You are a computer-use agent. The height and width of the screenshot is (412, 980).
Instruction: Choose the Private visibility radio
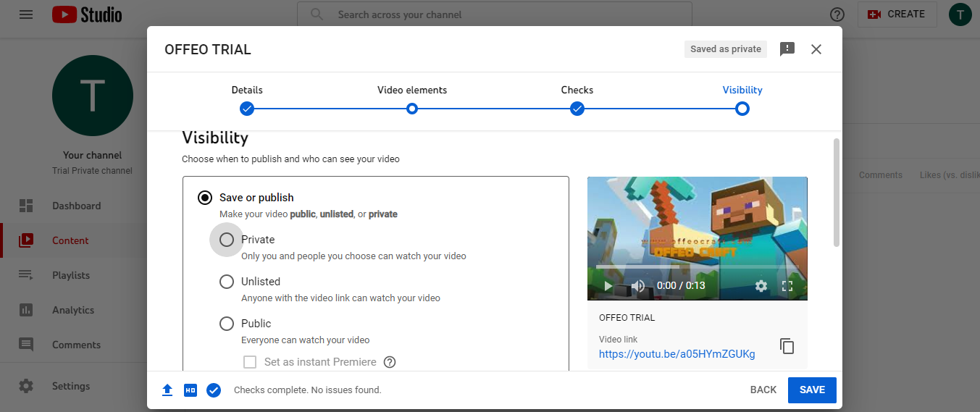pos(227,240)
